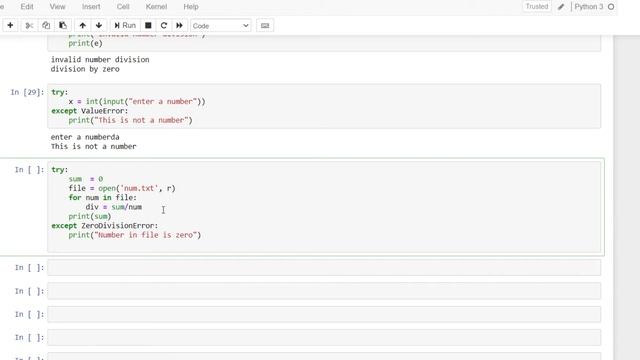Screen dimensions: 640x360
Task: Open the cell type dropdown showing Code
Action: (x=221, y=26)
